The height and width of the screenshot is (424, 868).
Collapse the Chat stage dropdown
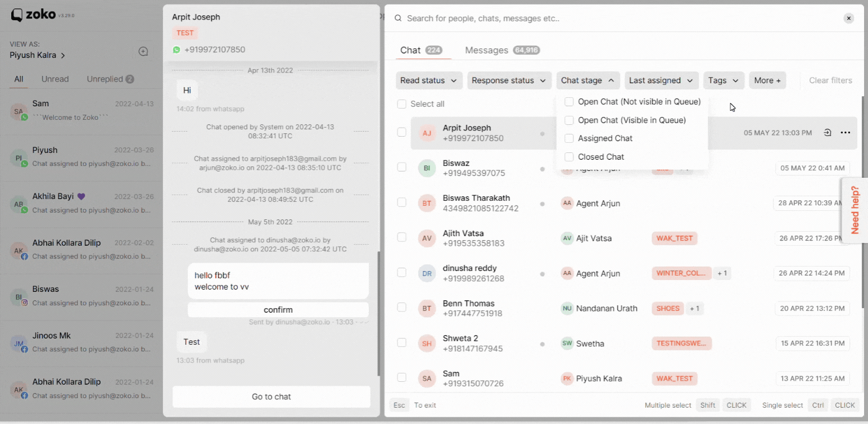(588, 80)
